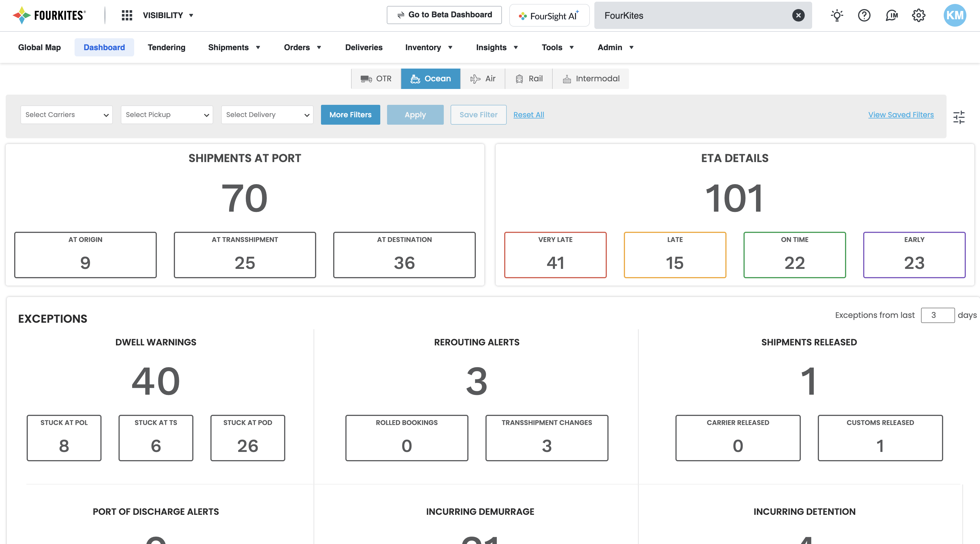Open the Select Delivery dropdown
This screenshot has width=980, height=544.
tap(267, 114)
